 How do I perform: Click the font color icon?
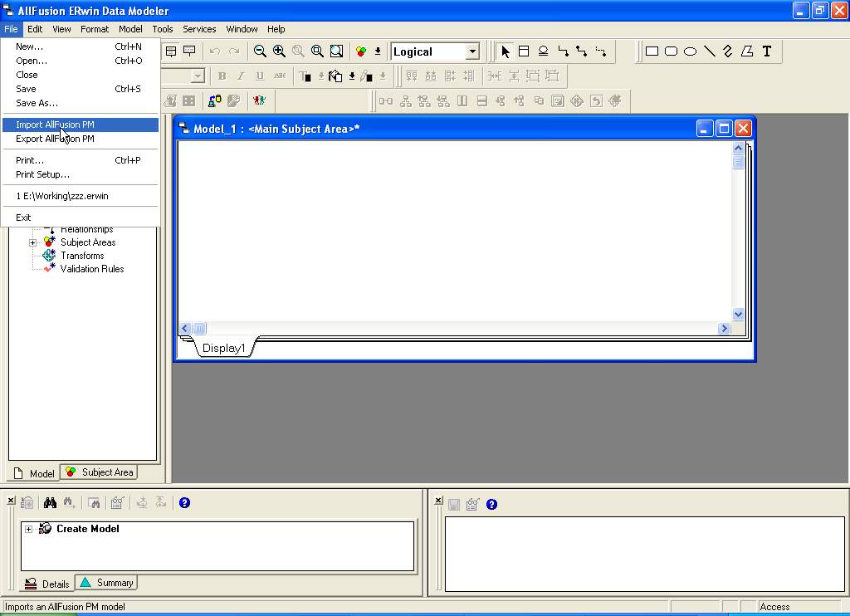(305, 76)
